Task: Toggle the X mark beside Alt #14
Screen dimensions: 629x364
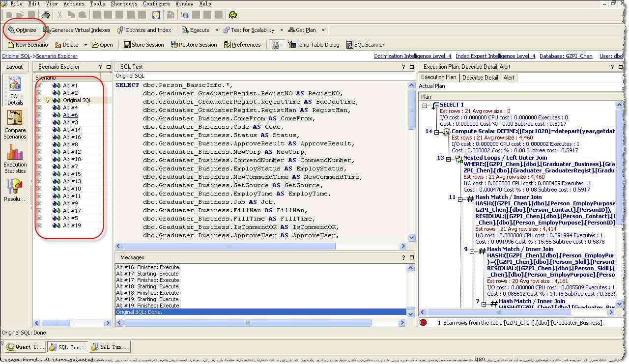Action: tap(39, 130)
